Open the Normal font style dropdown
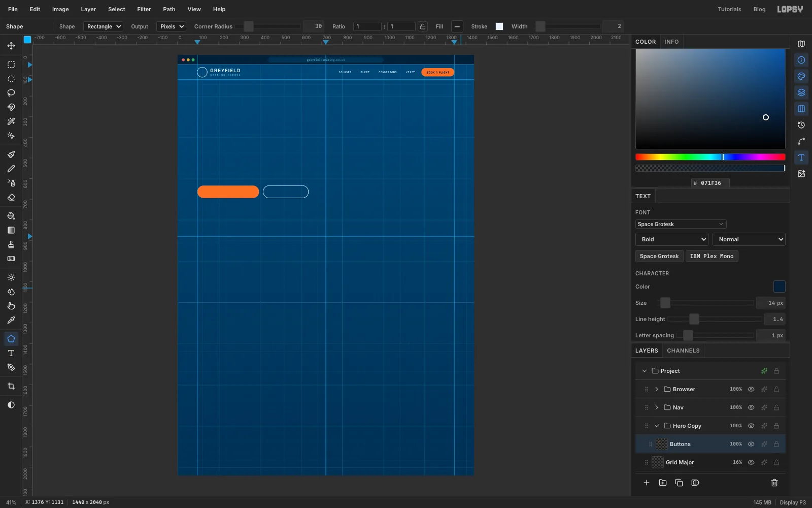812x508 pixels. point(749,239)
